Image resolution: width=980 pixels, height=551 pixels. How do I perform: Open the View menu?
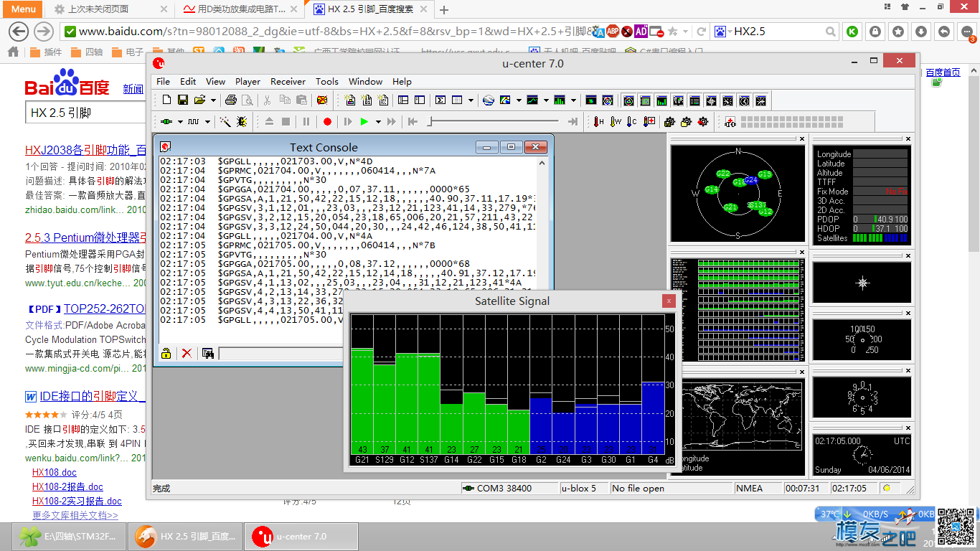click(x=215, y=81)
